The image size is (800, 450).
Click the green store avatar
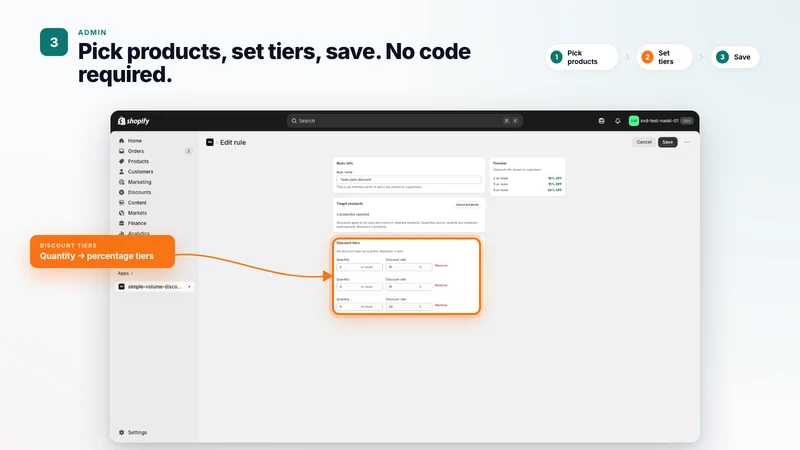pyautogui.click(x=634, y=121)
